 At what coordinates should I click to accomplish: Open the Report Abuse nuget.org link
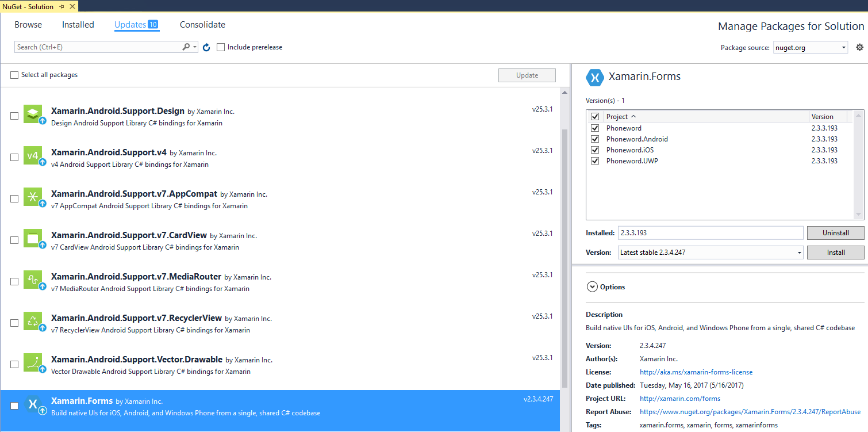(x=750, y=412)
